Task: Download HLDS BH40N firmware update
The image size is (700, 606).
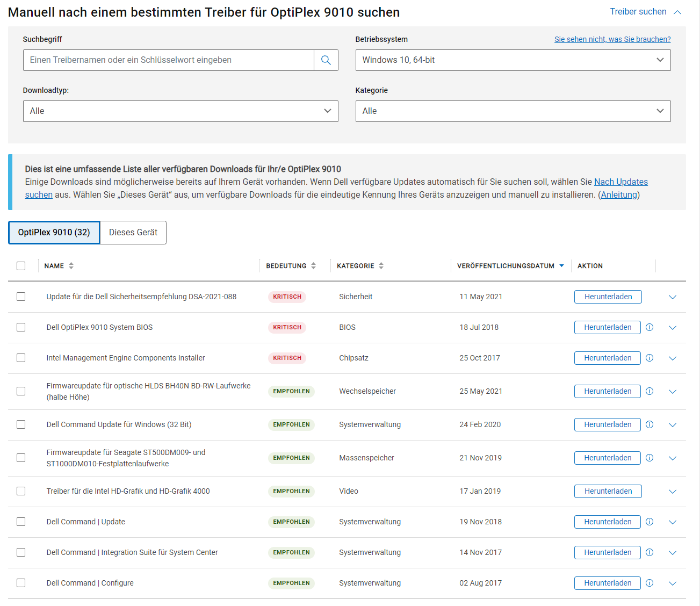Action: click(x=608, y=391)
